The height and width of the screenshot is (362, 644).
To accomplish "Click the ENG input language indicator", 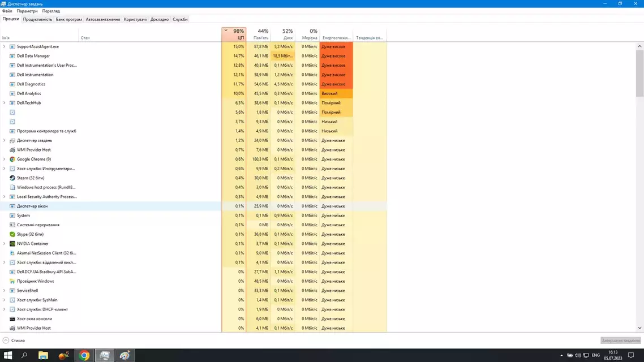I will 595,355.
